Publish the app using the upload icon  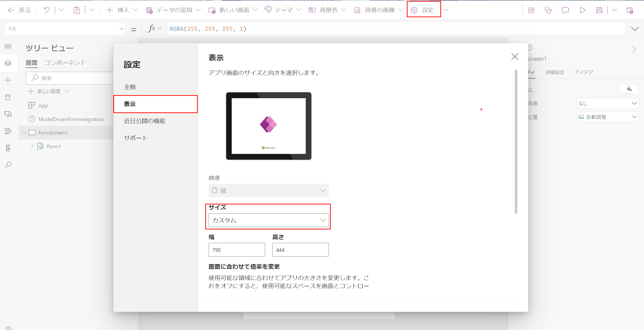pyautogui.click(x=630, y=10)
